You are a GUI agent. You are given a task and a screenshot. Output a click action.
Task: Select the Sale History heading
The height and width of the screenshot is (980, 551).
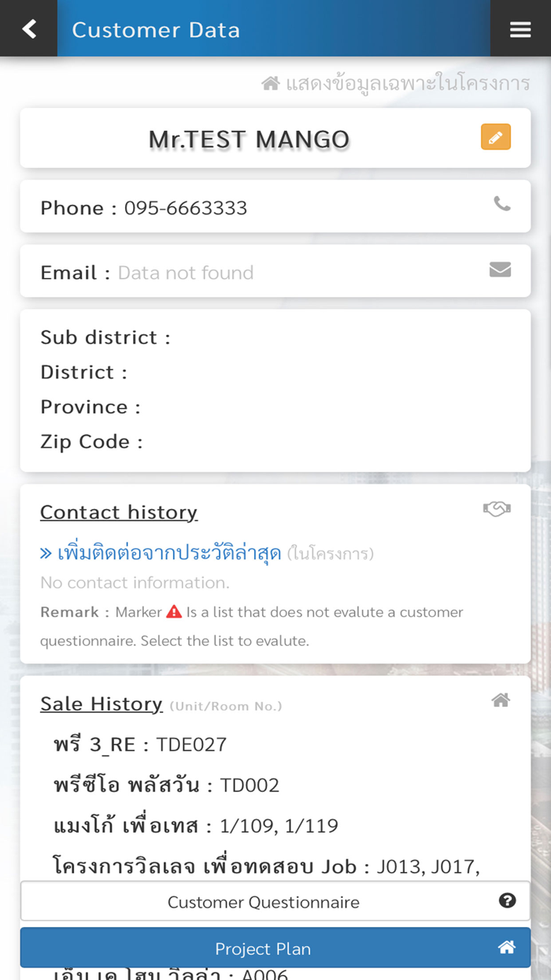(x=101, y=704)
